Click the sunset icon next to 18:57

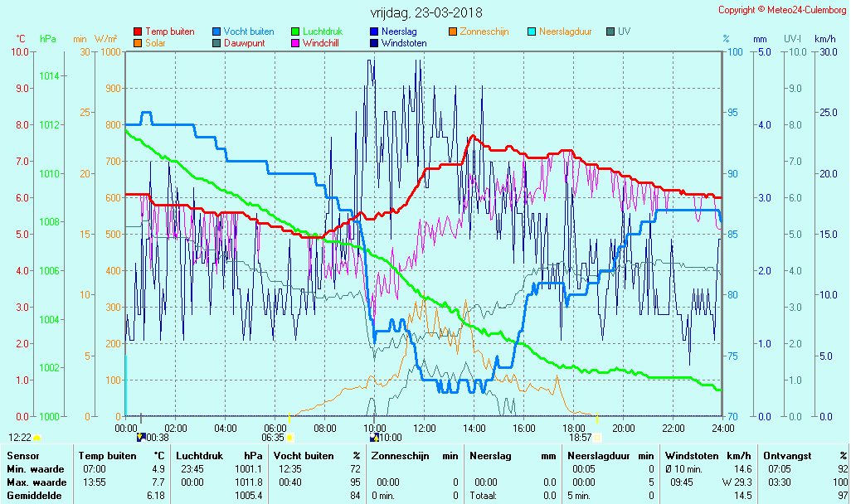597,437
